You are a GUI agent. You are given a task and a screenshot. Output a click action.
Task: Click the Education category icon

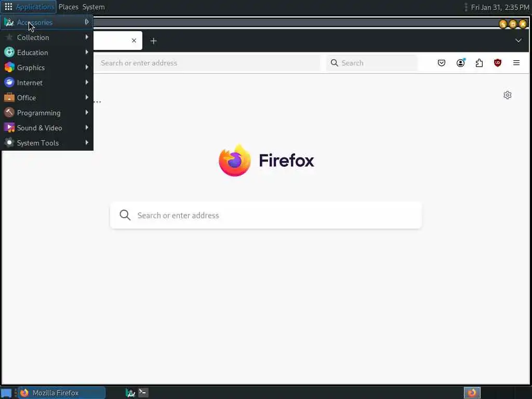click(9, 52)
